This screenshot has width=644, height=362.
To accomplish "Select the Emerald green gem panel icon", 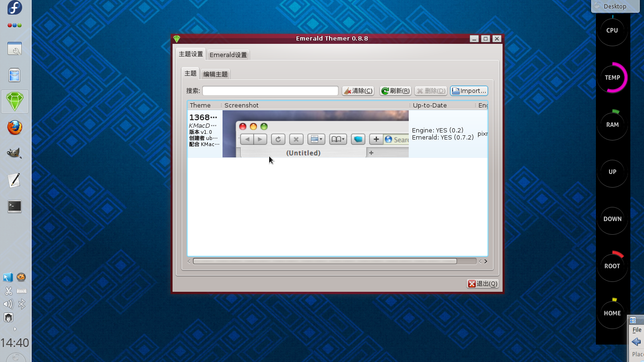I will point(15,101).
